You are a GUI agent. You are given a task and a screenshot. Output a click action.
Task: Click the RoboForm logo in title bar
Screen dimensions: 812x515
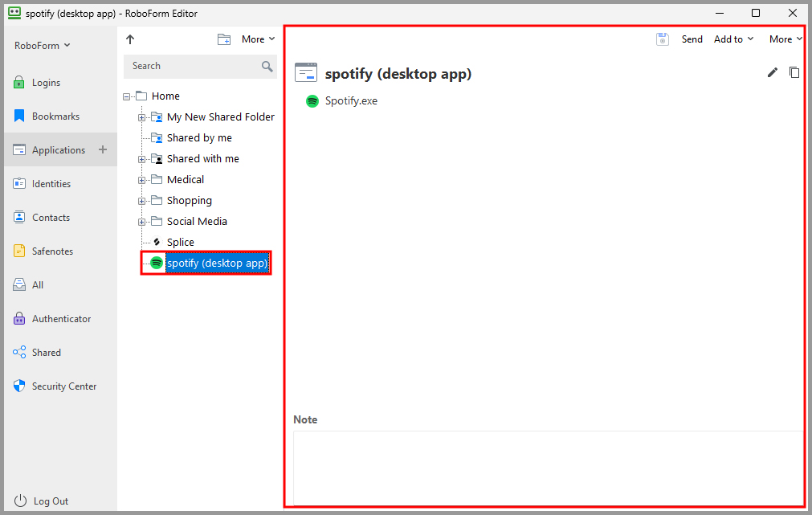[14, 13]
